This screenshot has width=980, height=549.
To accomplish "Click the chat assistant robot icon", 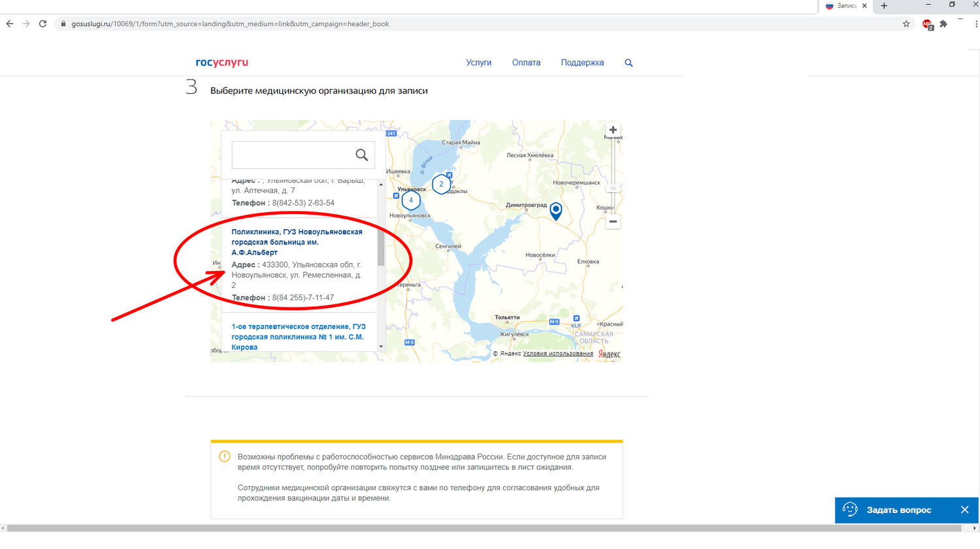I will 850,510.
